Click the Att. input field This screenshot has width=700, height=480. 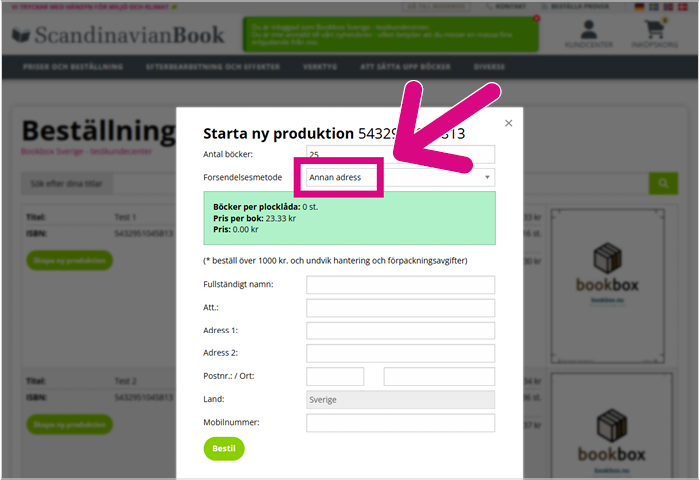click(400, 308)
